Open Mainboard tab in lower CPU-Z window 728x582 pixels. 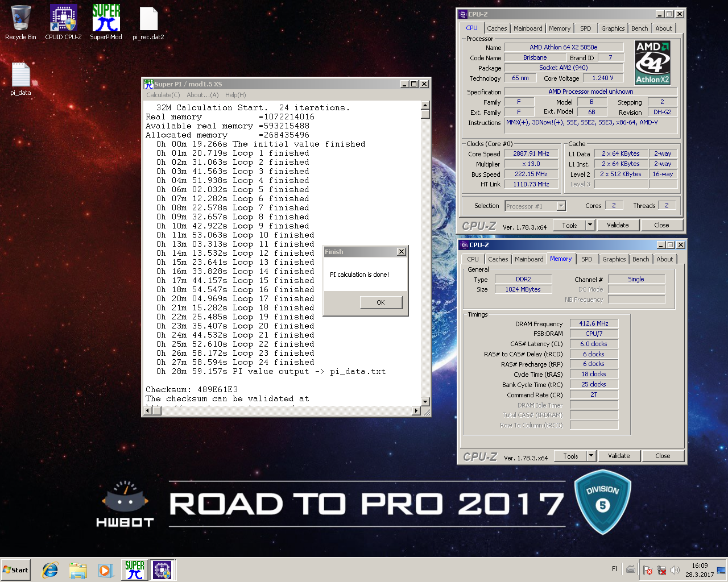[x=529, y=259]
